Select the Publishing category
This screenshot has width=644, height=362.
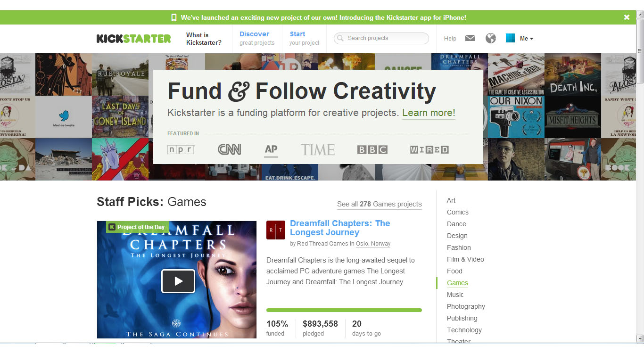462,318
